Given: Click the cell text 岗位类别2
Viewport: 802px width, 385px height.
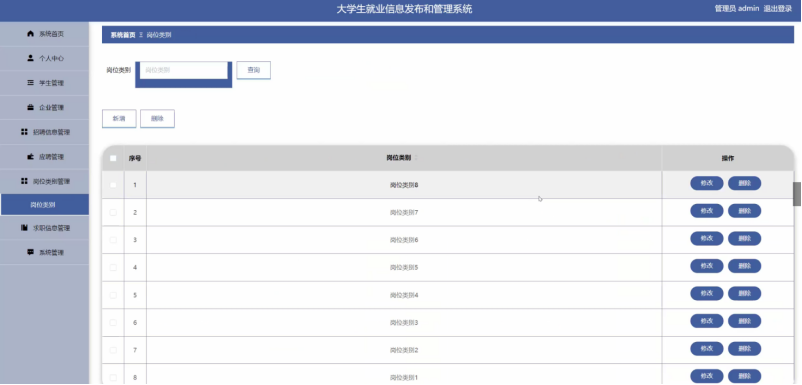Looking at the screenshot, I should 404,350.
